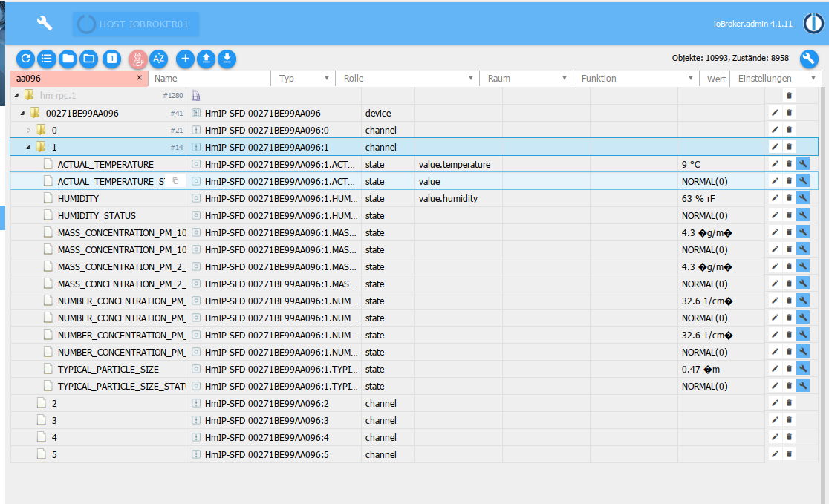Delete the hm-rpc.1 object via its trash icon
This screenshot has height=504, width=829.
[x=789, y=95]
